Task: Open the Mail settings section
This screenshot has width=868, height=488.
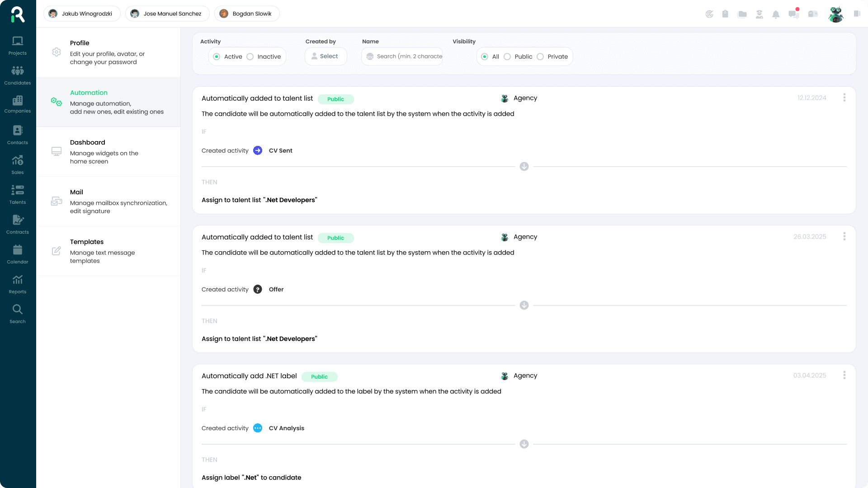Action: 108,201
